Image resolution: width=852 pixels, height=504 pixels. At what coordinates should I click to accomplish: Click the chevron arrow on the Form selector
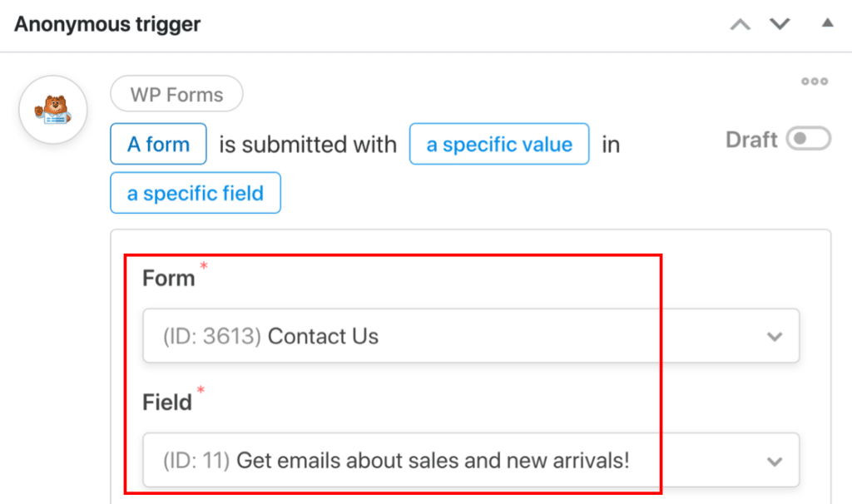pos(775,336)
